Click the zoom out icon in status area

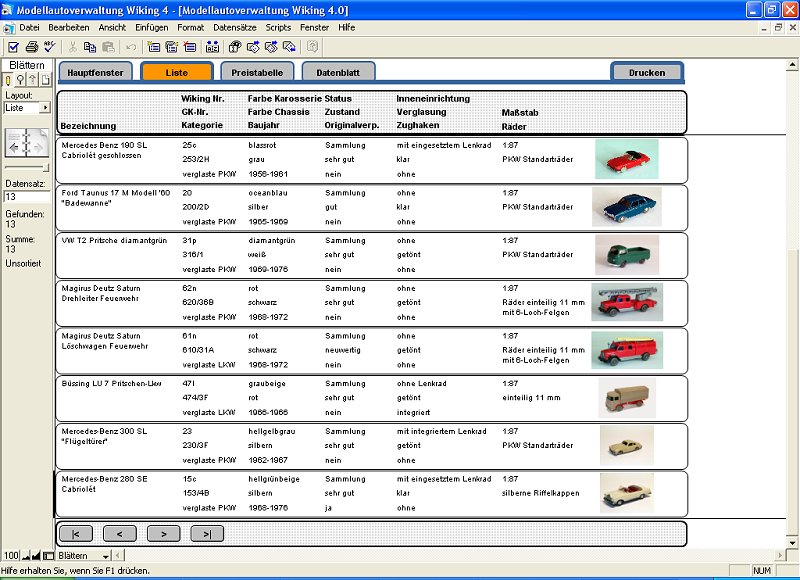tap(25, 556)
